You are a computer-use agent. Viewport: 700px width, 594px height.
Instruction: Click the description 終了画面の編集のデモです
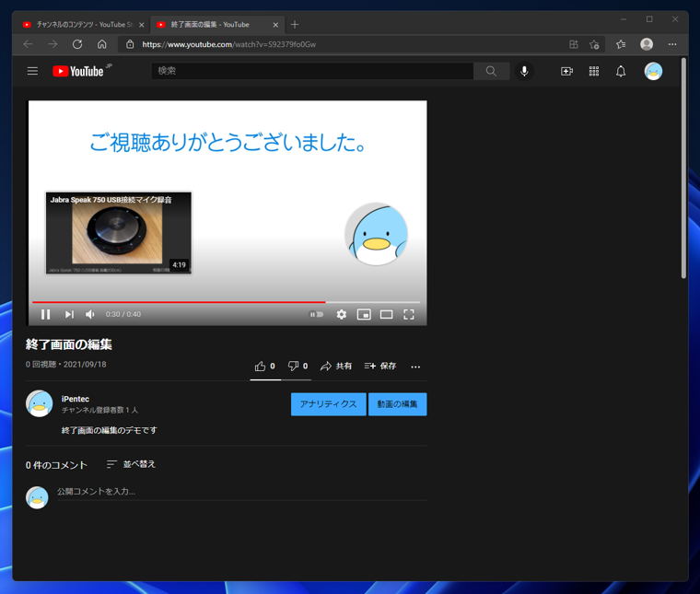coord(109,430)
